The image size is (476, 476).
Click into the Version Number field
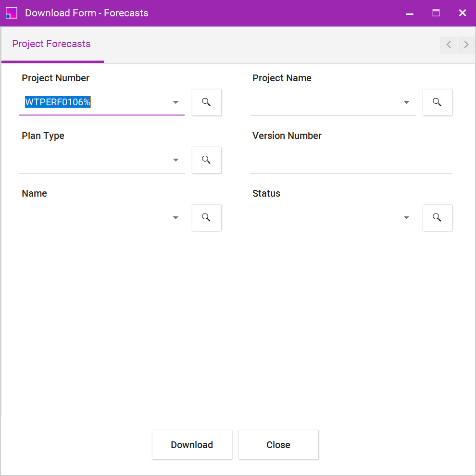pyautogui.click(x=350, y=160)
